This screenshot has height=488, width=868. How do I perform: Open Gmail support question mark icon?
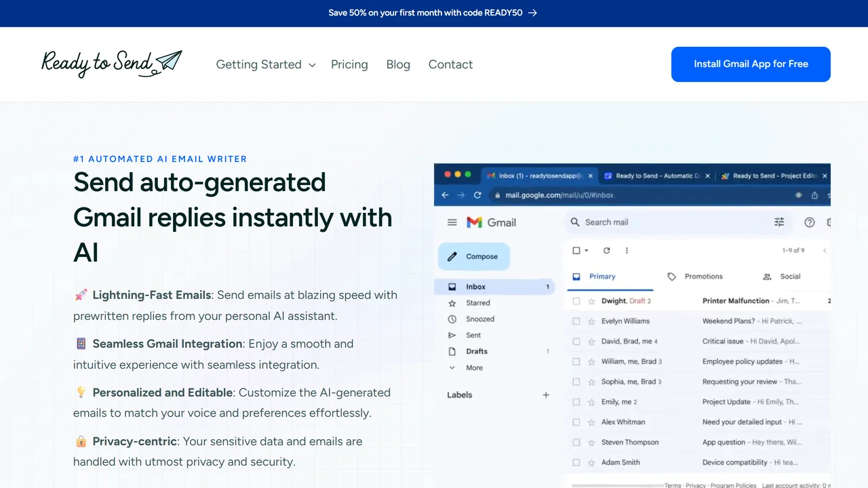click(809, 222)
